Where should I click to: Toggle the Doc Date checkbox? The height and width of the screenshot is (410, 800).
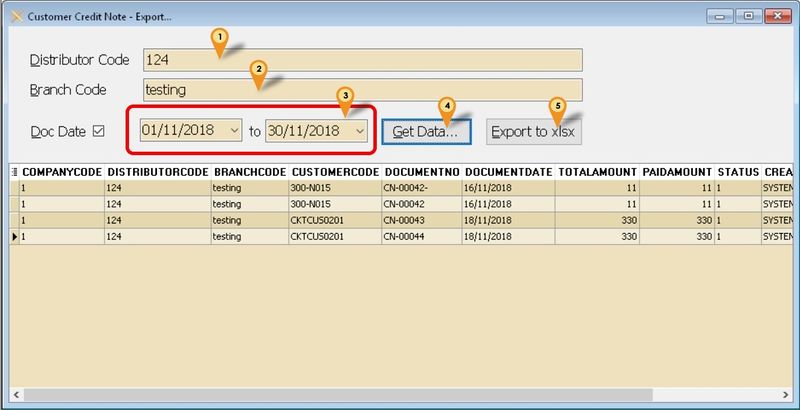point(98,131)
